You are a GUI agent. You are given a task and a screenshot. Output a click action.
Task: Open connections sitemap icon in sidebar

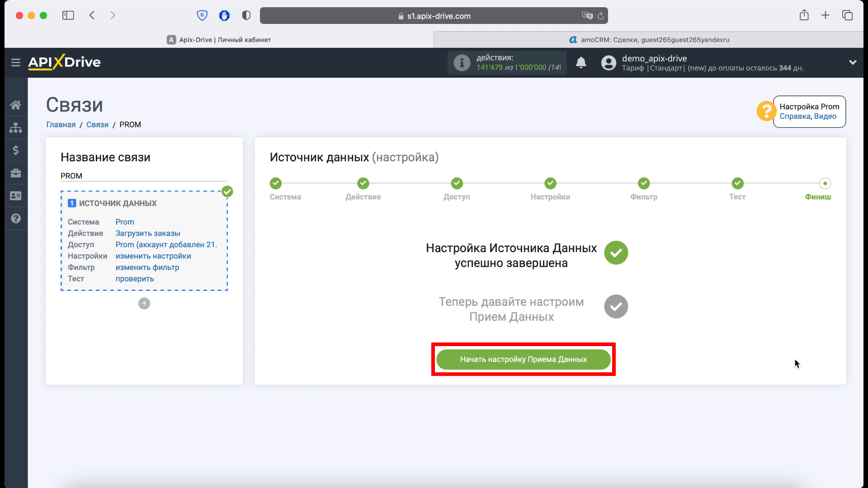(16, 127)
